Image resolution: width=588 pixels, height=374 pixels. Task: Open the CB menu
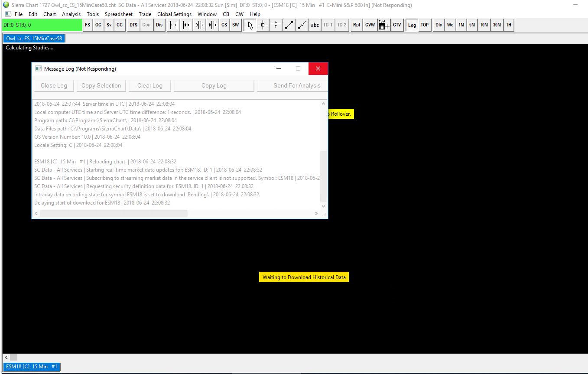coord(226,14)
